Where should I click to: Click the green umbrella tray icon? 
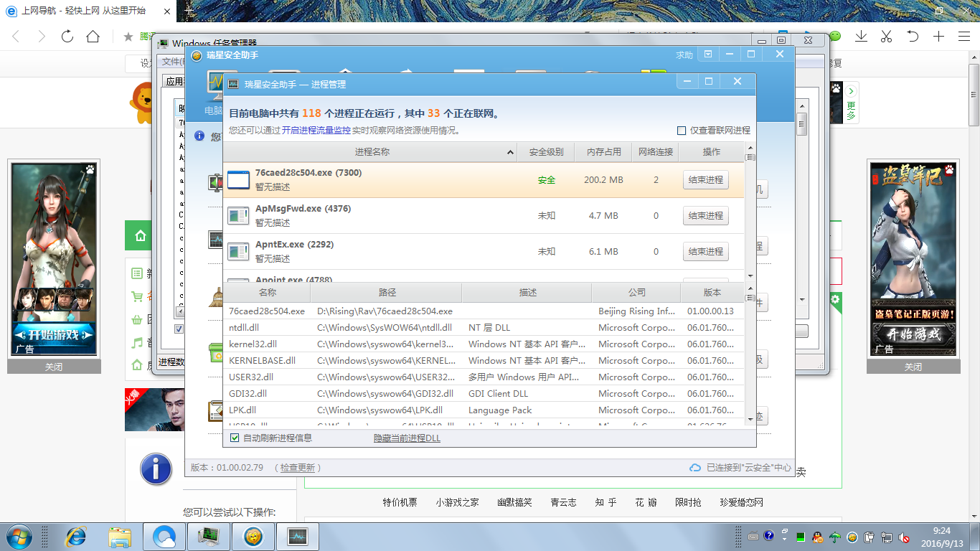[834, 537]
